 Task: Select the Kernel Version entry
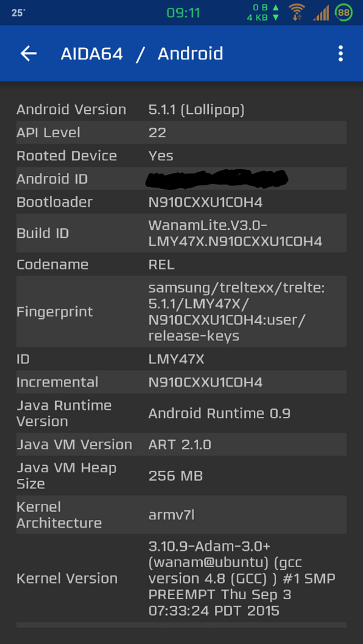(181, 578)
